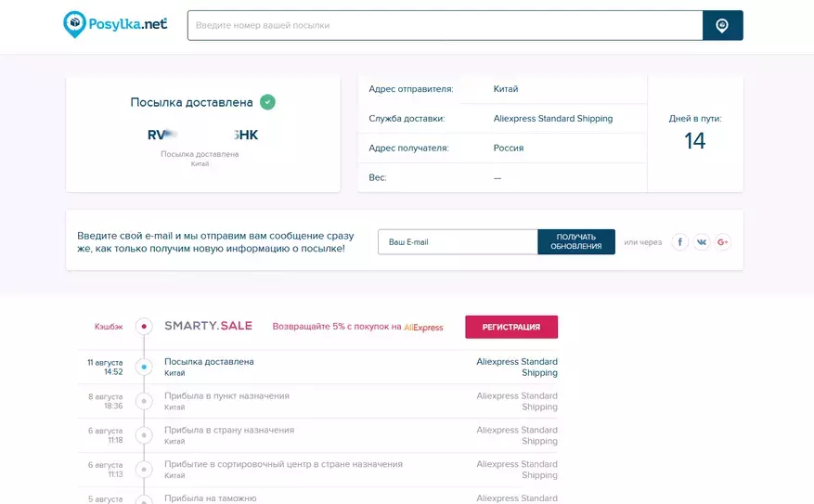The image size is (814, 504).
Task: Click the 'Адрес получателя:' label
Action: 408,148
